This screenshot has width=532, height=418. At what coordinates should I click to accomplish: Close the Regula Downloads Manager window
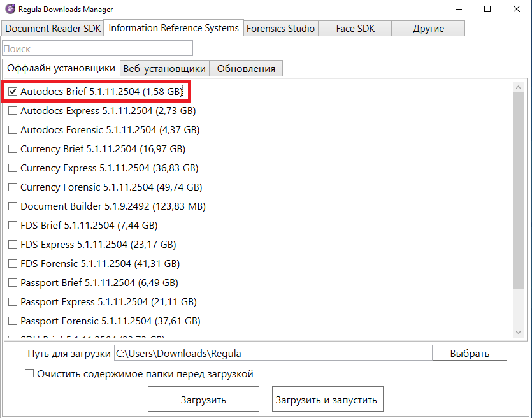coord(517,9)
